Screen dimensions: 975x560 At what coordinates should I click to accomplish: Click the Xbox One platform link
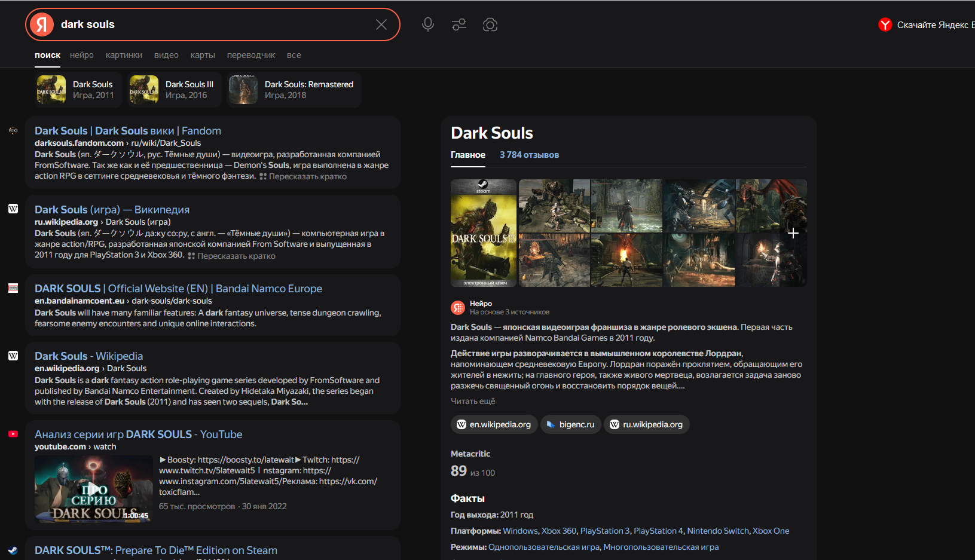[771, 531]
